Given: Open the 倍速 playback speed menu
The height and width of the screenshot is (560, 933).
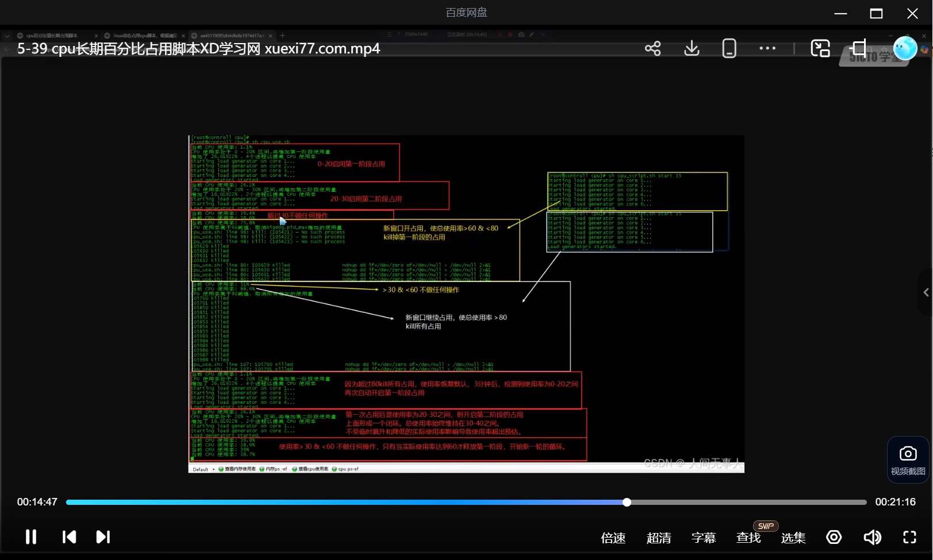Looking at the screenshot, I should (613, 538).
